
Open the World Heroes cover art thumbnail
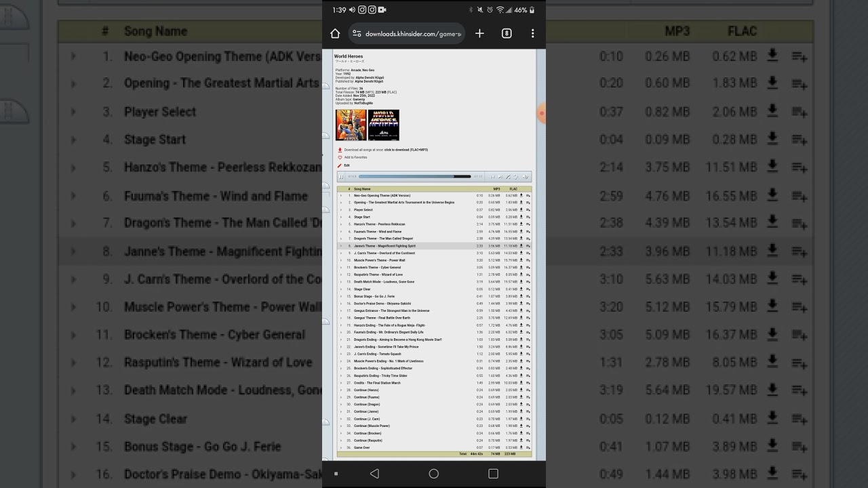351,125
